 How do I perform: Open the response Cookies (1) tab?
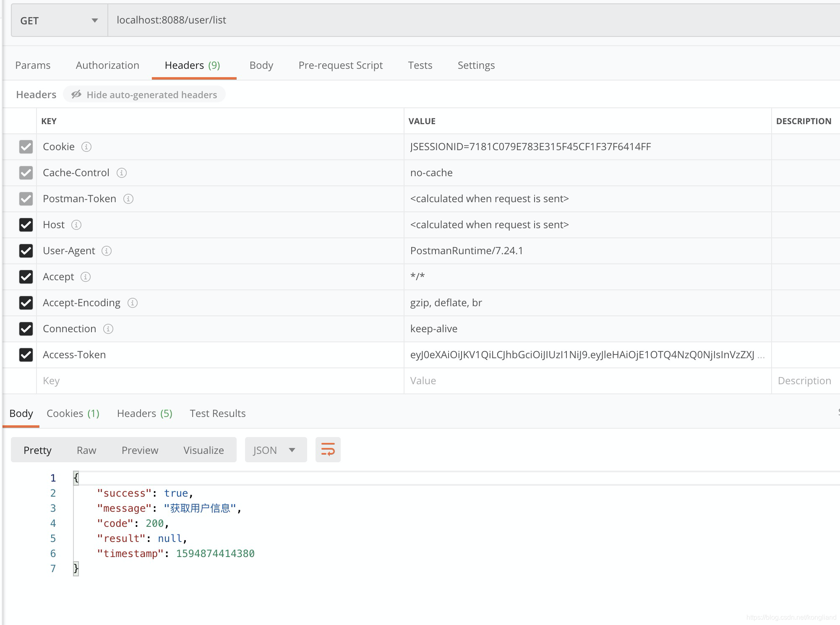tap(73, 414)
